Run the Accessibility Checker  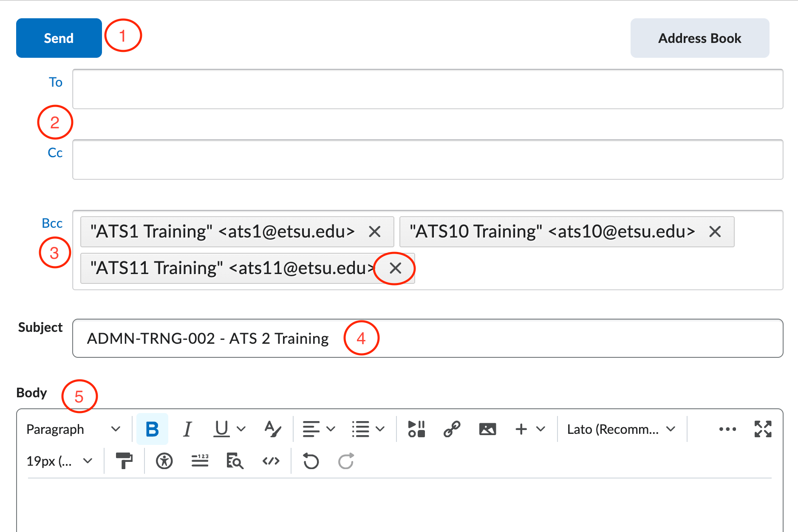click(x=164, y=461)
